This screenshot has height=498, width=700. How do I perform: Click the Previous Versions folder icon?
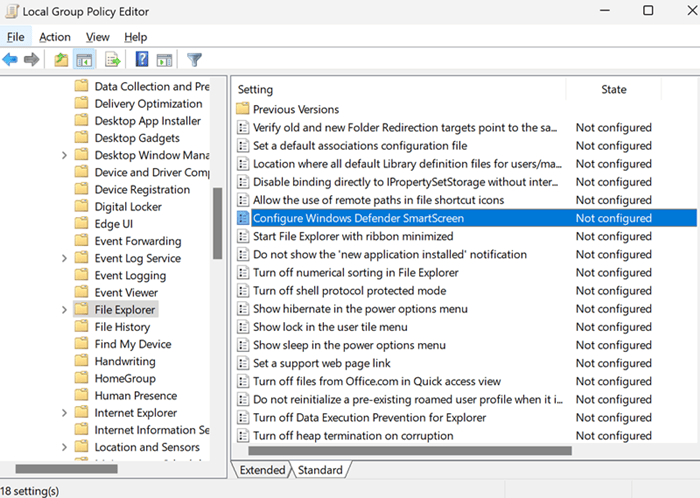pos(242,109)
